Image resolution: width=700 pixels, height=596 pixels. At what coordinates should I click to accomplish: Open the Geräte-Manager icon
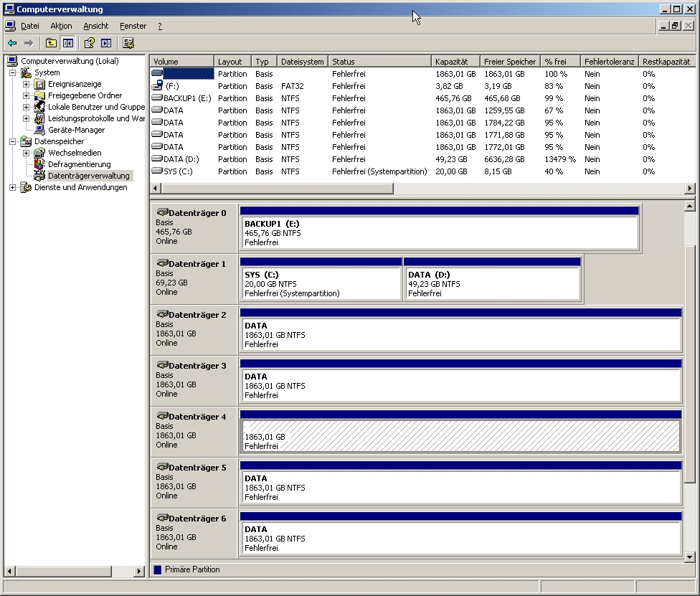39,130
